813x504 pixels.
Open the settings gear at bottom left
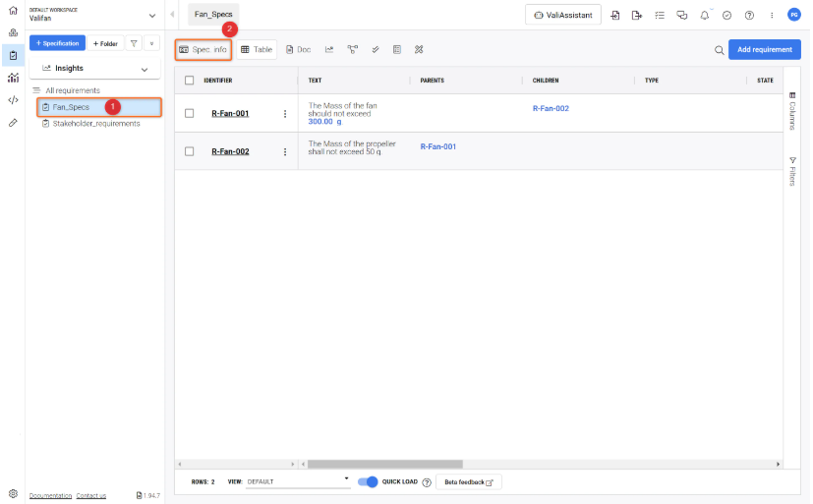coord(13,493)
